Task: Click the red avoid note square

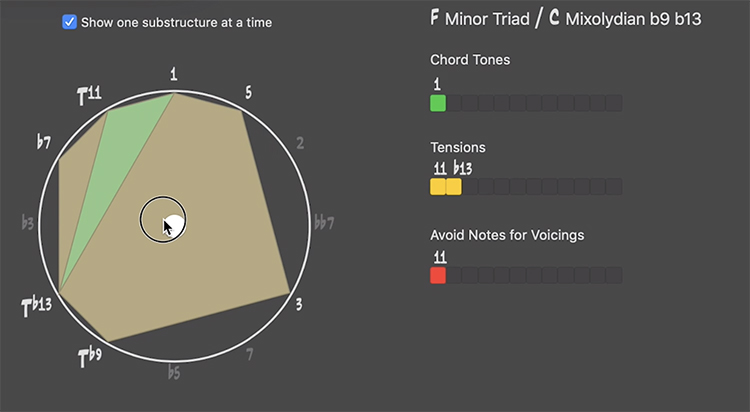Action: pyautogui.click(x=438, y=276)
